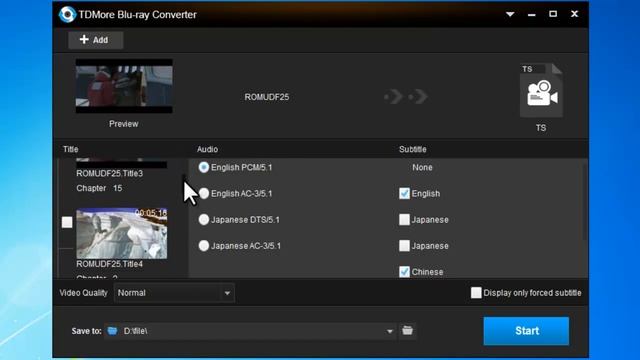Click the Preview label

click(124, 124)
